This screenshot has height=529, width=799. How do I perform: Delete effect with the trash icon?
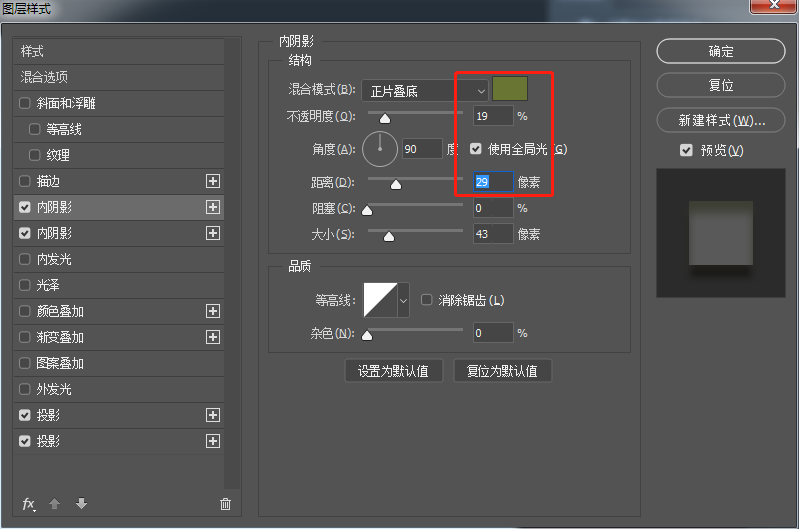(225, 504)
